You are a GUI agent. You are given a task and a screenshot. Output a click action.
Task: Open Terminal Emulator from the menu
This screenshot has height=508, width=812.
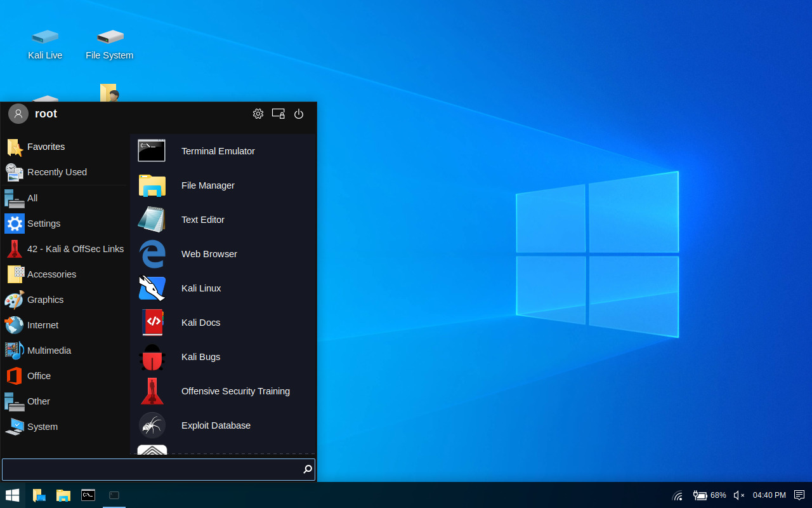point(218,151)
